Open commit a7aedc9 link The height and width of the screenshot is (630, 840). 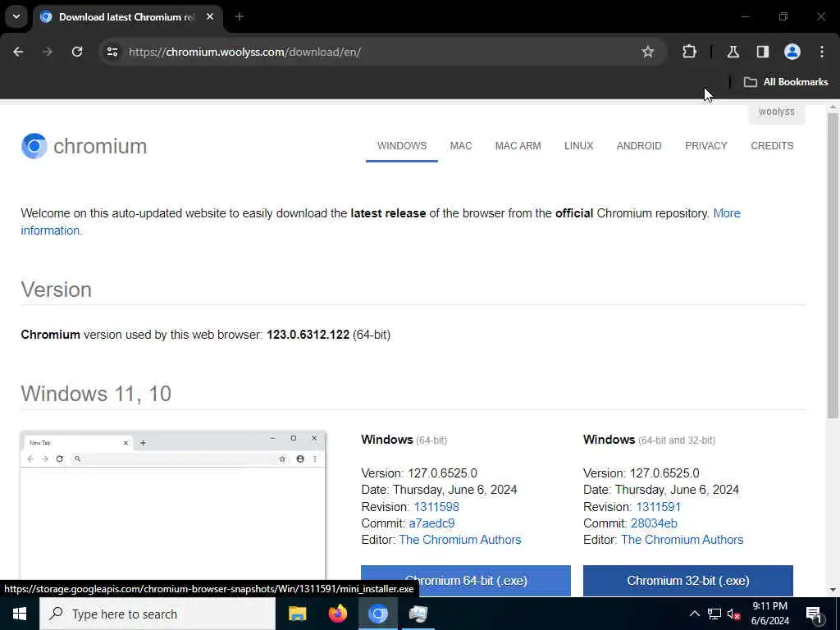[431, 523]
